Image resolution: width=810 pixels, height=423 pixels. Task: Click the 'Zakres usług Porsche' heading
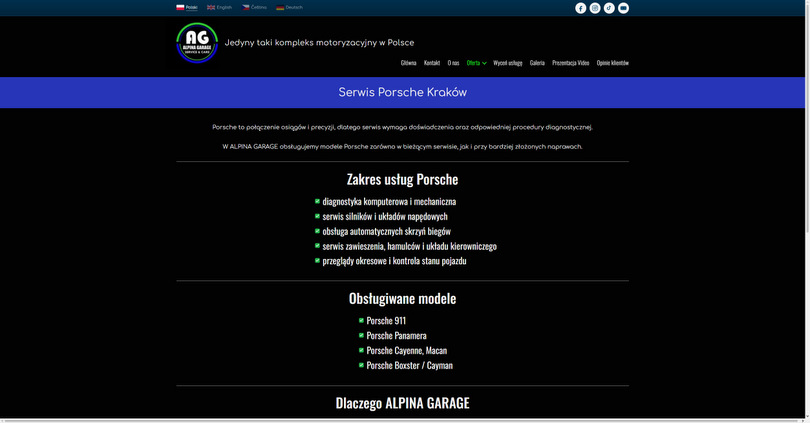tap(402, 179)
